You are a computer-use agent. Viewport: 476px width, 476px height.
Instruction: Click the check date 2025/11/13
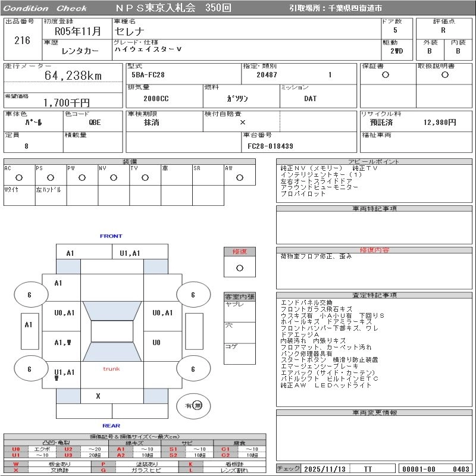pos(324,469)
